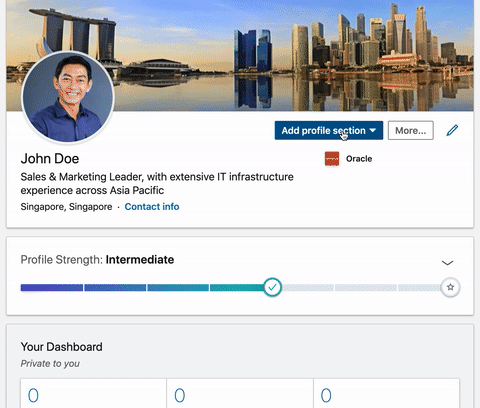Click the Your Dashboard heading

62,347
